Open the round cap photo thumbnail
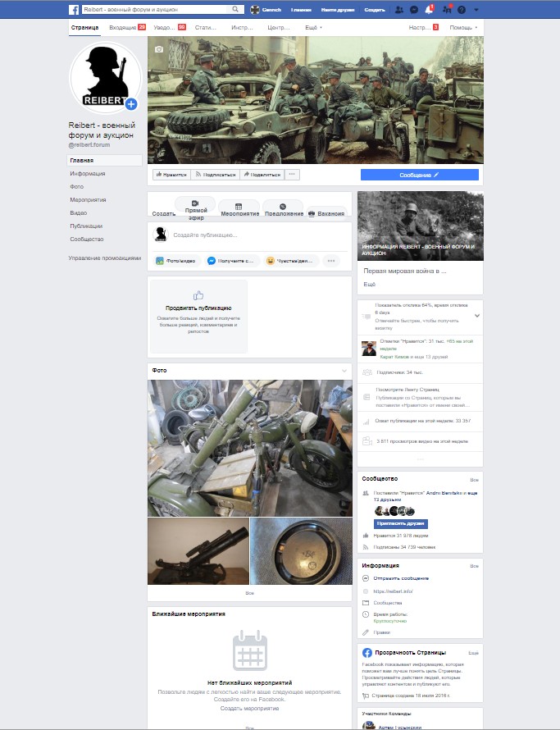 (301, 551)
